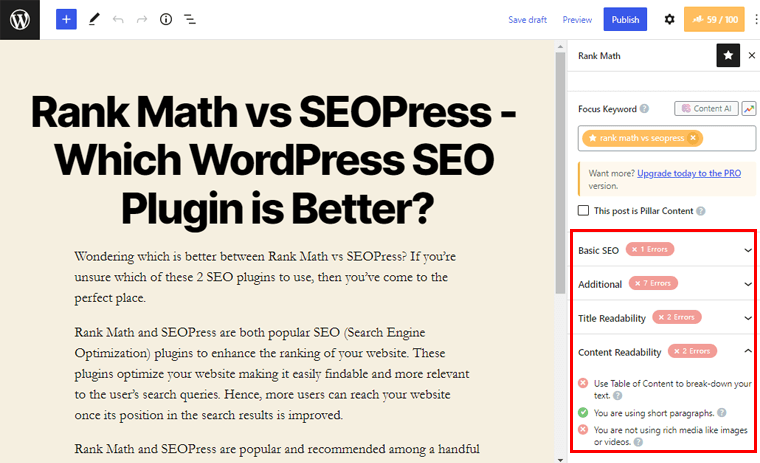Click the 'Rank Math' panel title
Screen dimensions: 760x463
[599, 56]
